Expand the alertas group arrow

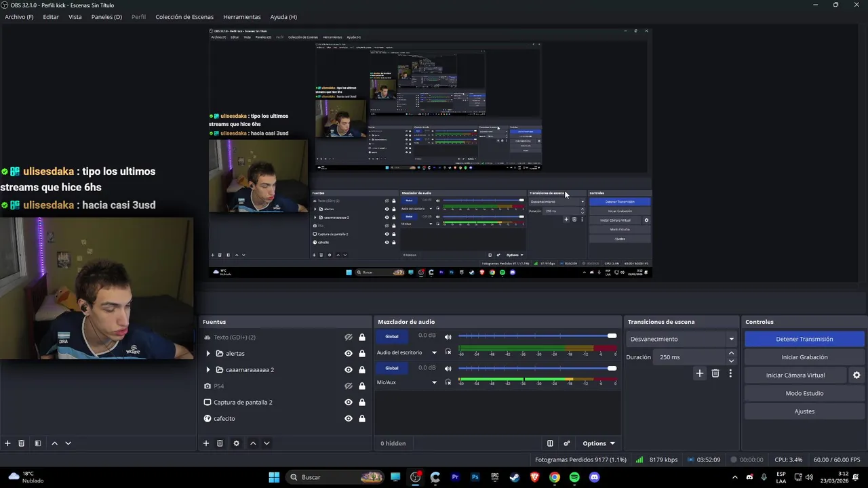208,353
